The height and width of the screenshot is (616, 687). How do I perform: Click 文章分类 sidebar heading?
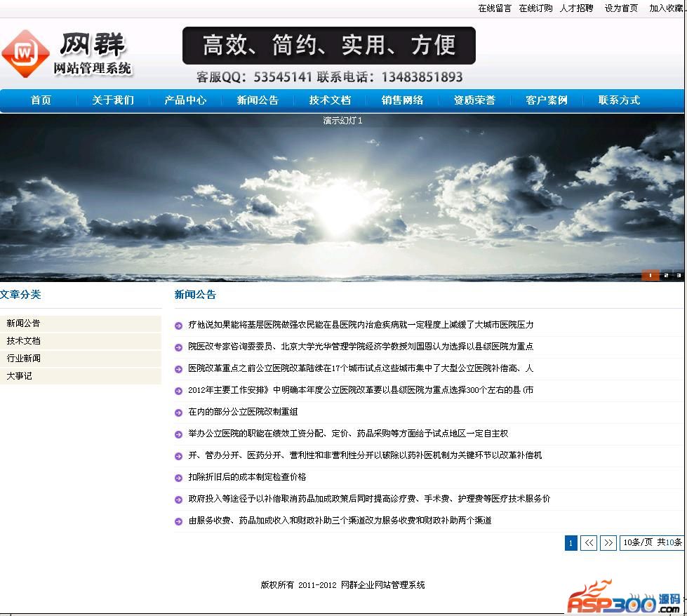point(20,295)
